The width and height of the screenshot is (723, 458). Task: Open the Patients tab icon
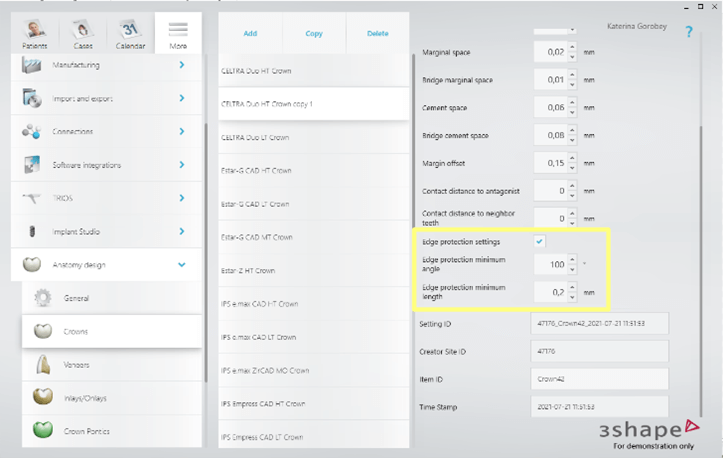(x=36, y=32)
